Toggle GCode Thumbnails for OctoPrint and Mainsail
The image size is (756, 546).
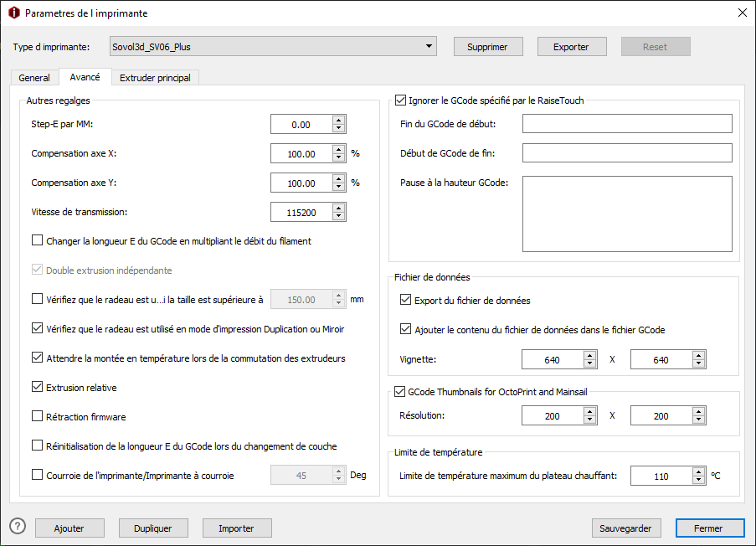click(399, 391)
